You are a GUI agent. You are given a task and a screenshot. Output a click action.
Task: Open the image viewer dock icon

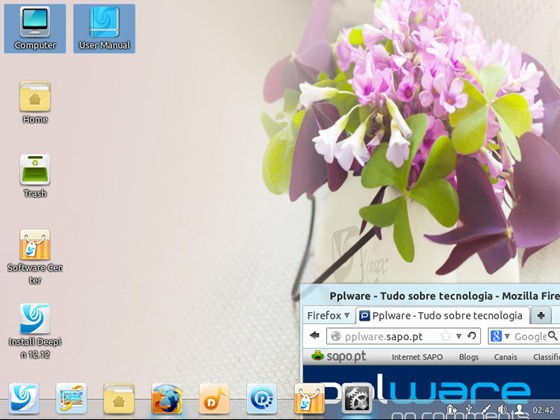tap(71, 399)
